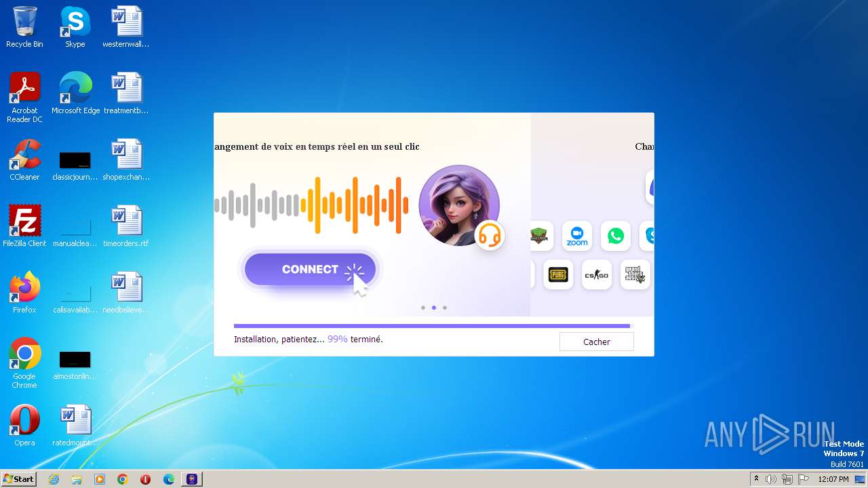Select the middle carousel dot indicator
The height and width of the screenshot is (488, 868).
(434, 308)
